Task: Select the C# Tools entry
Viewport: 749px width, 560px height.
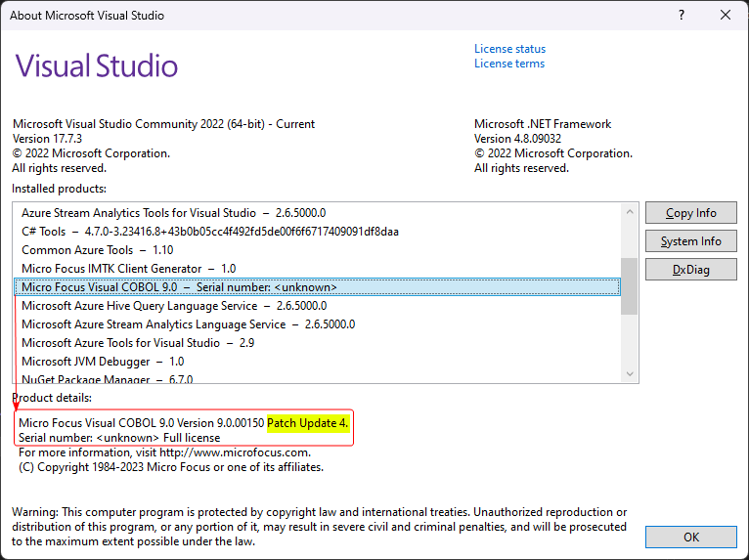Action: (x=209, y=232)
